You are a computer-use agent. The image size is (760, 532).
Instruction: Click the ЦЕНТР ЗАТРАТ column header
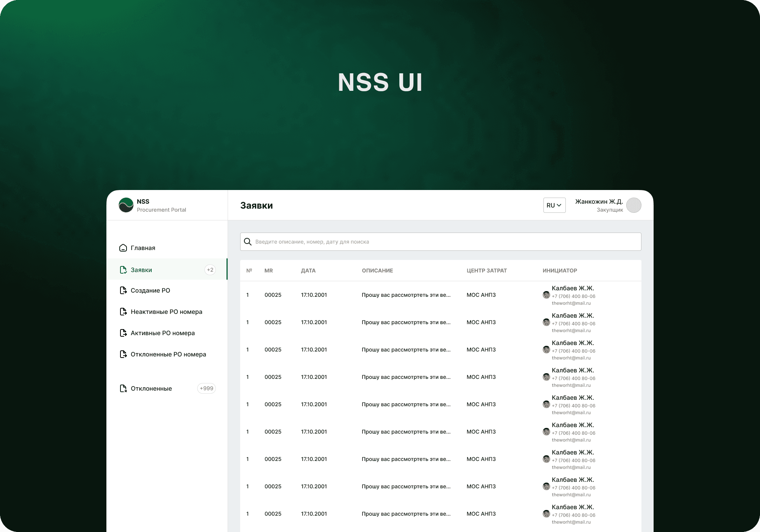coord(486,271)
